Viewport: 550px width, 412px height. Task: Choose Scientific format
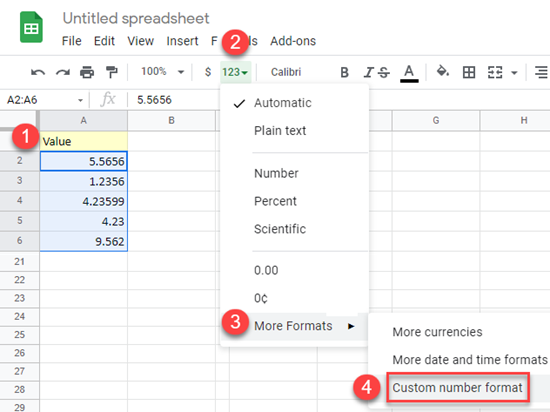(295, 229)
